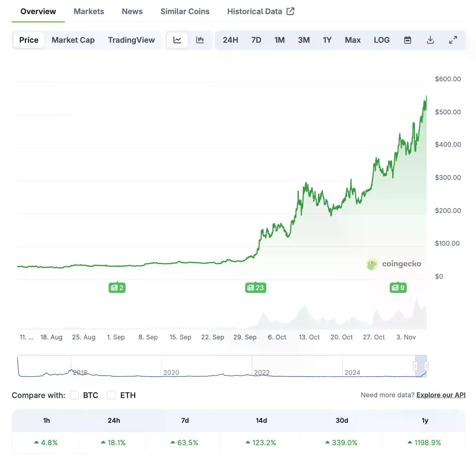
Task: Select the 1Y time range
Action: pos(327,40)
